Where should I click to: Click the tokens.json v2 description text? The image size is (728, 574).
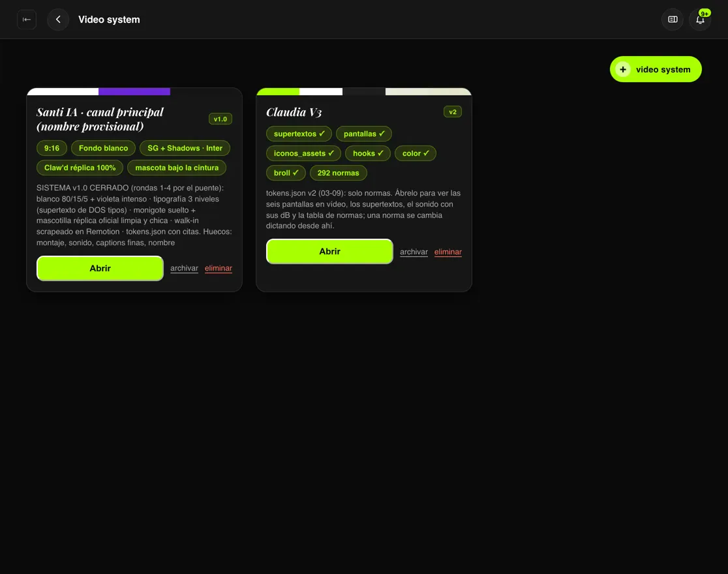pos(363,209)
